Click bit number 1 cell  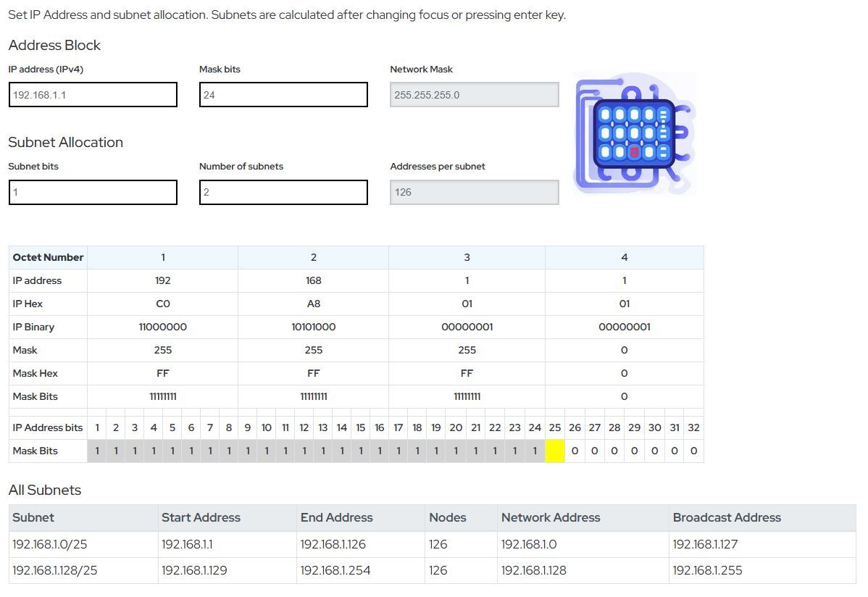(97, 427)
